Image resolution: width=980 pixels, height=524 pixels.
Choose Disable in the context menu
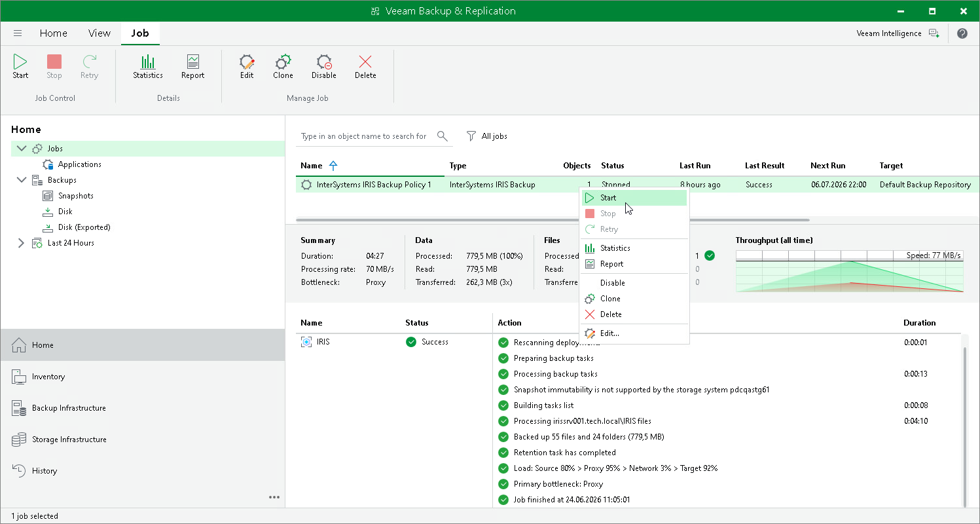click(634, 283)
